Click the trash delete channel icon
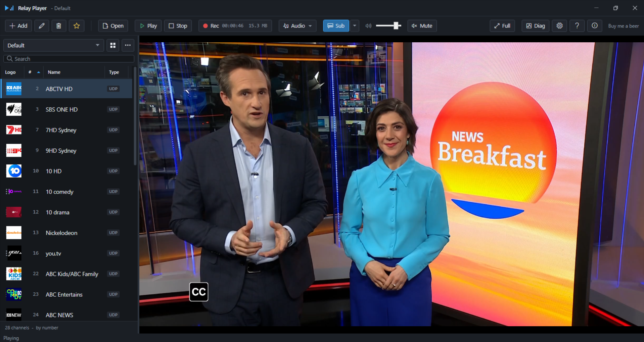This screenshot has height=342, width=644. [x=59, y=26]
